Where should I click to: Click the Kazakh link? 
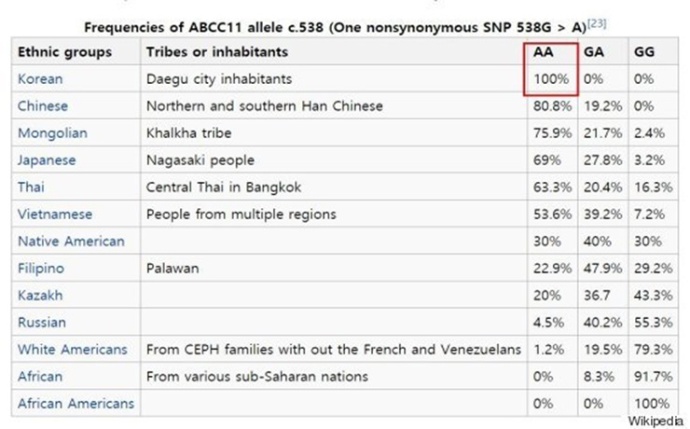pyautogui.click(x=39, y=295)
